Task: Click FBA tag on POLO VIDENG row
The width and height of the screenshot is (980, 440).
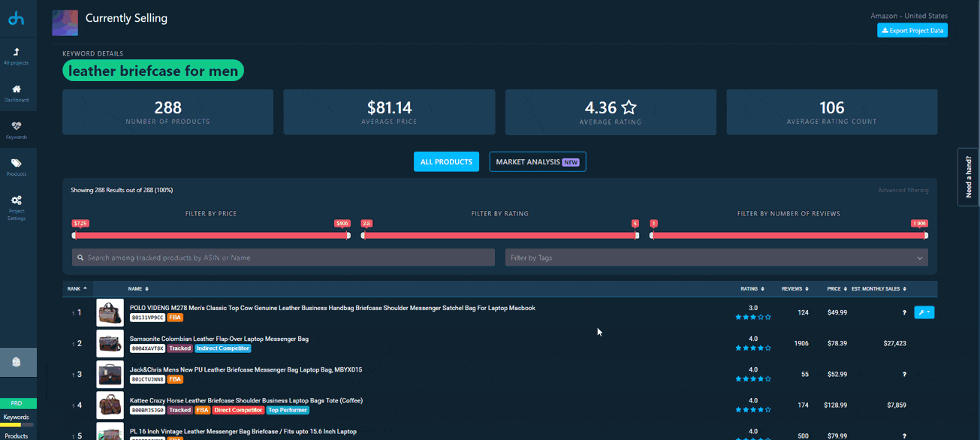Action: tap(175, 318)
